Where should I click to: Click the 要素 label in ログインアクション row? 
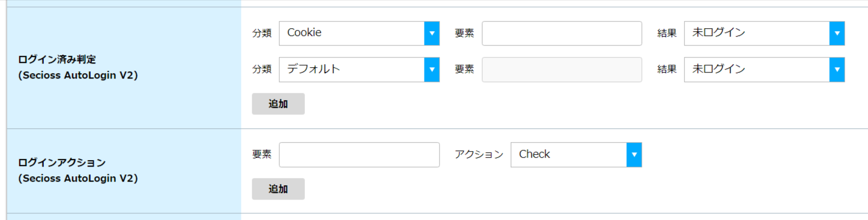(262, 155)
